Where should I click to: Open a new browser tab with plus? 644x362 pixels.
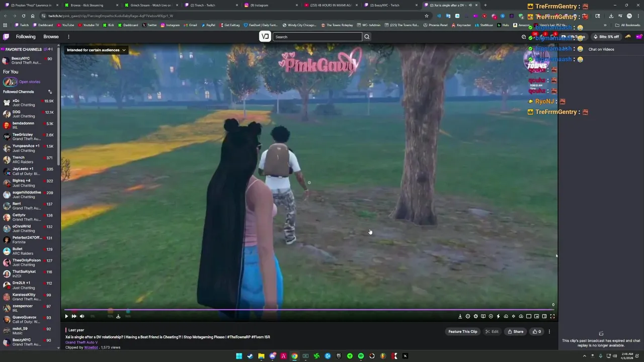click(x=485, y=5)
